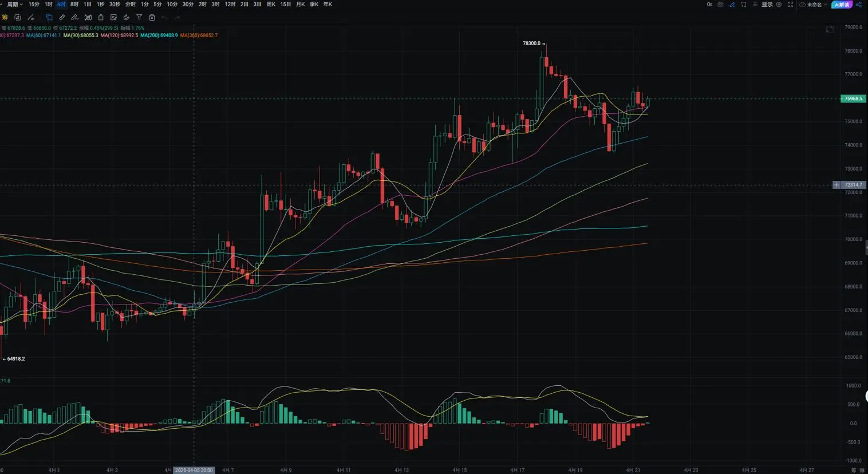Switch to the 1日 timeframe
The height and width of the screenshot is (474, 868).
88,5
